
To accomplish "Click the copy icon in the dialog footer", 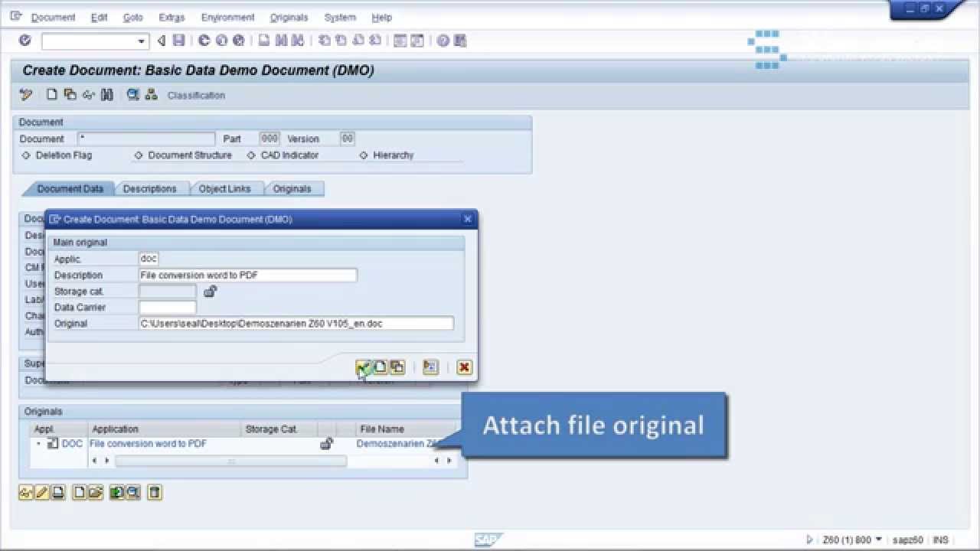I will pos(397,367).
